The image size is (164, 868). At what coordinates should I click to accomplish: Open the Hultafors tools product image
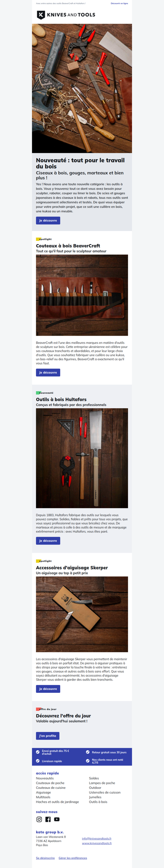coord(82,458)
